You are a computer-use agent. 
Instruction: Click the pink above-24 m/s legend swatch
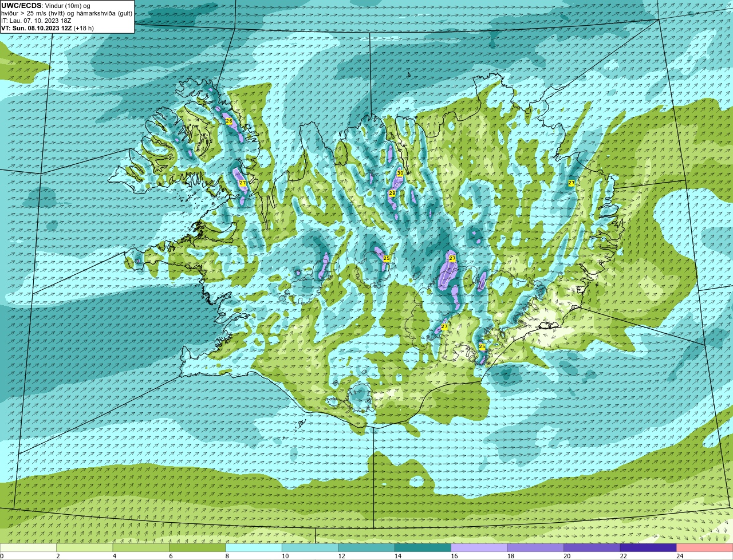click(705, 547)
